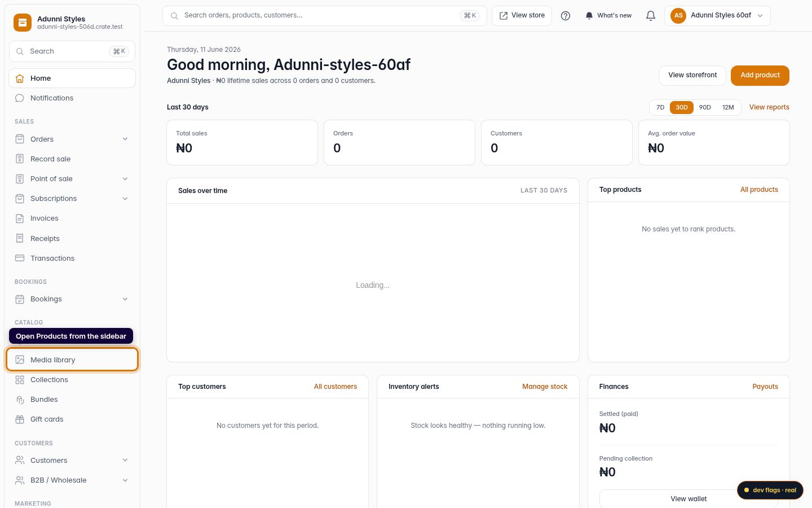The image size is (812, 508).
Task: Open Transactions page
Action: [72, 258]
